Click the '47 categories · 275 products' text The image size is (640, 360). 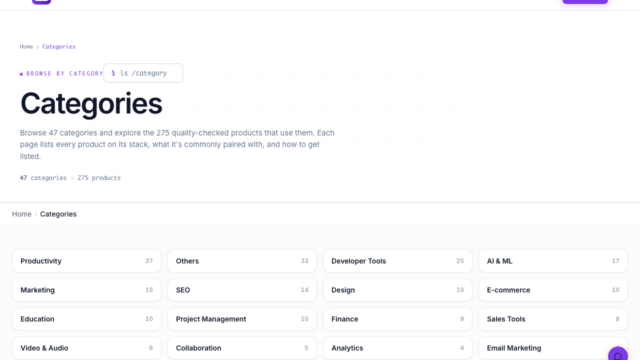[70, 178]
